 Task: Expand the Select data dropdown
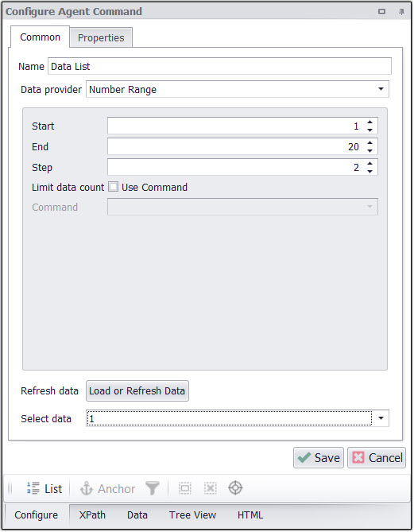click(x=381, y=418)
